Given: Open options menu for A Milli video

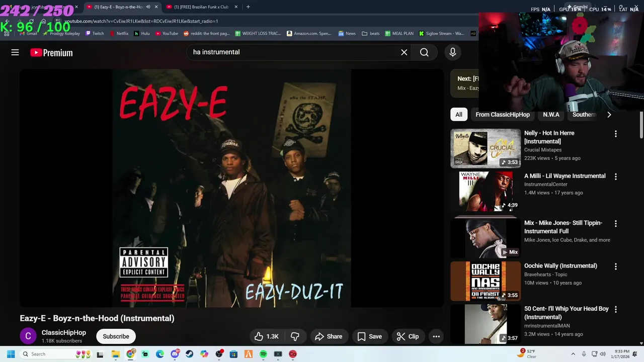Looking at the screenshot, I should point(615,176).
